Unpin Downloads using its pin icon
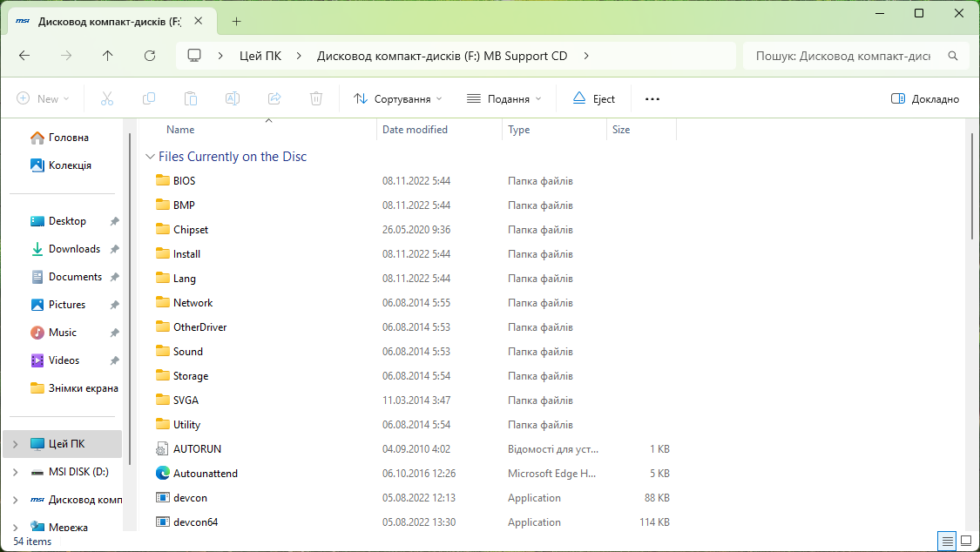Screen dimensions: 980x552 tap(114, 249)
